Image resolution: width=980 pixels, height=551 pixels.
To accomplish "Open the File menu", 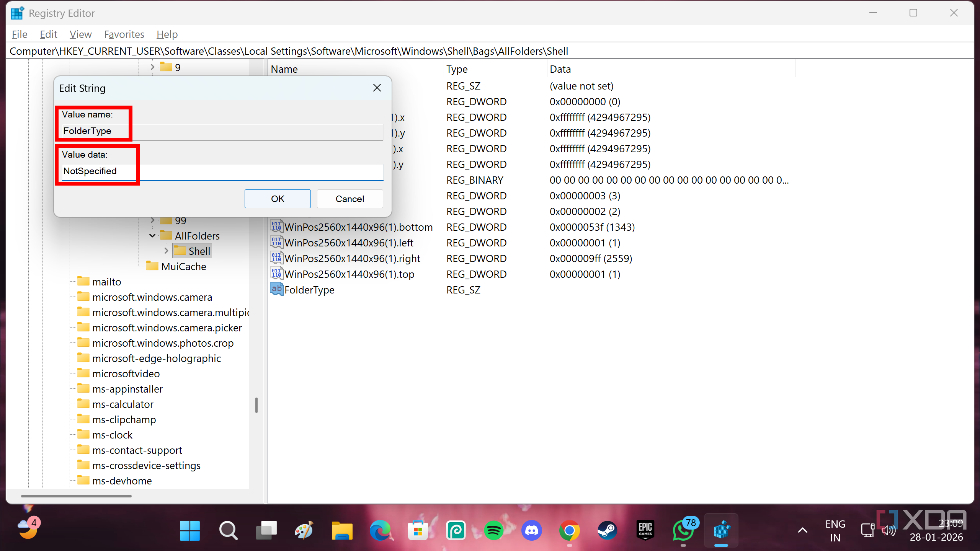I will (20, 34).
